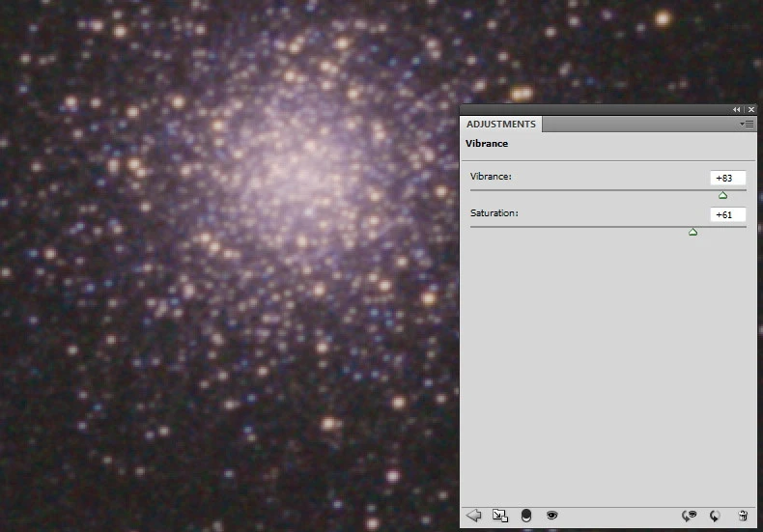Image resolution: width=763 pixels, height=532 pixels.
Task: Click the Saturation: slider label
Action: tap(494, 212)
